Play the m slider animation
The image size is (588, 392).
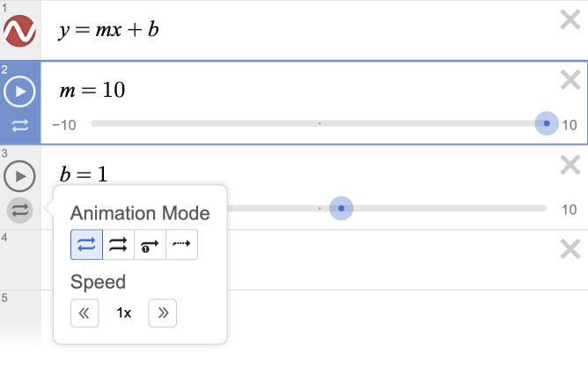tap(19, 91)
